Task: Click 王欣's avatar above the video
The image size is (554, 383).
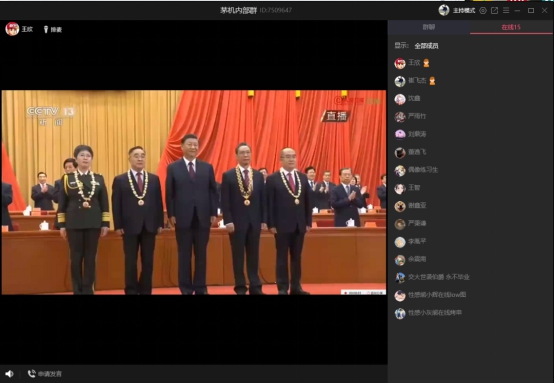Action: coord(12,29)
